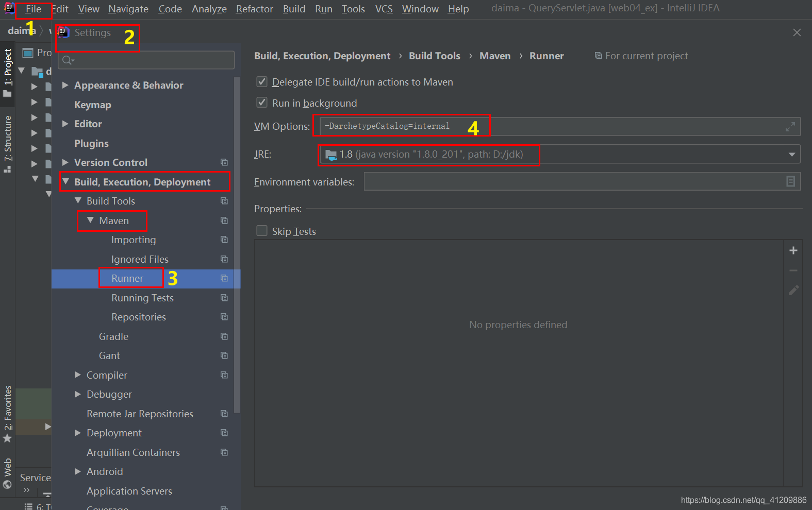
Task: Click the Environment variables field
Action: (x=582, y=181)
